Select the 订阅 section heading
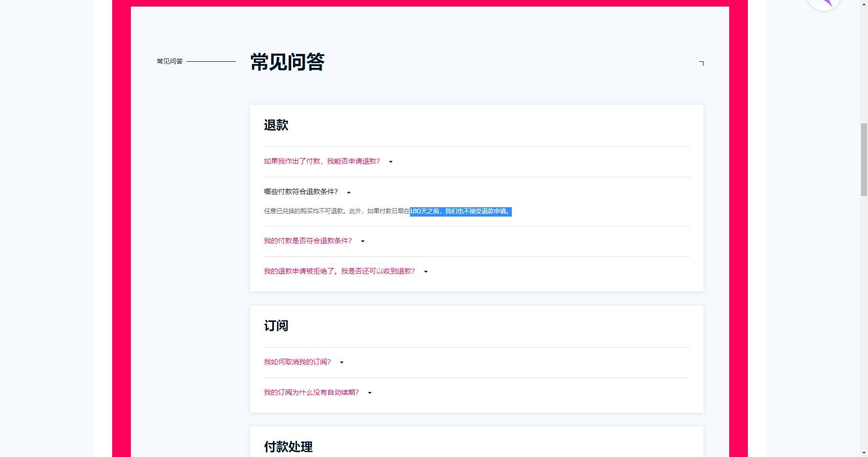868x457 pixels. [x=276, y=326]
